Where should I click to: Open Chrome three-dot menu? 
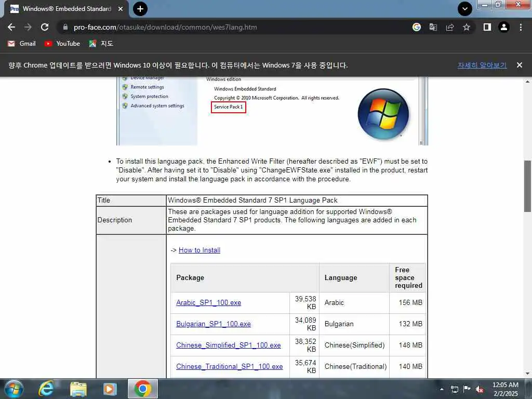point(521,27)
